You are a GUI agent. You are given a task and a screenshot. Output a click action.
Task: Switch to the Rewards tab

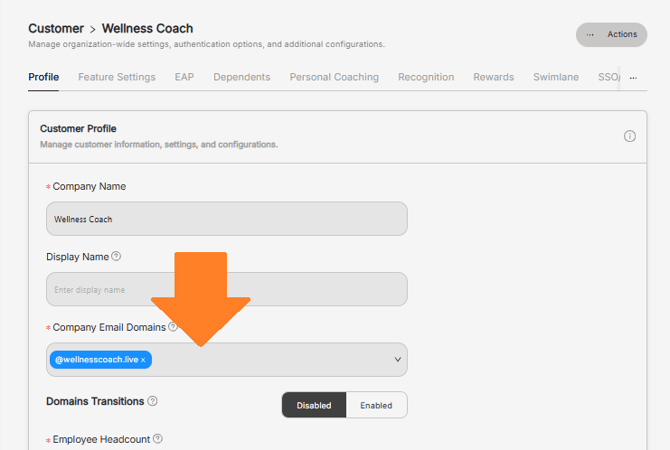(x=493, y=77)
